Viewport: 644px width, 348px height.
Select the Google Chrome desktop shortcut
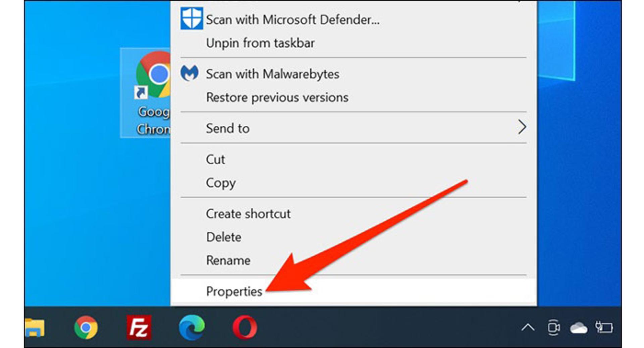[x=146, y=93]
